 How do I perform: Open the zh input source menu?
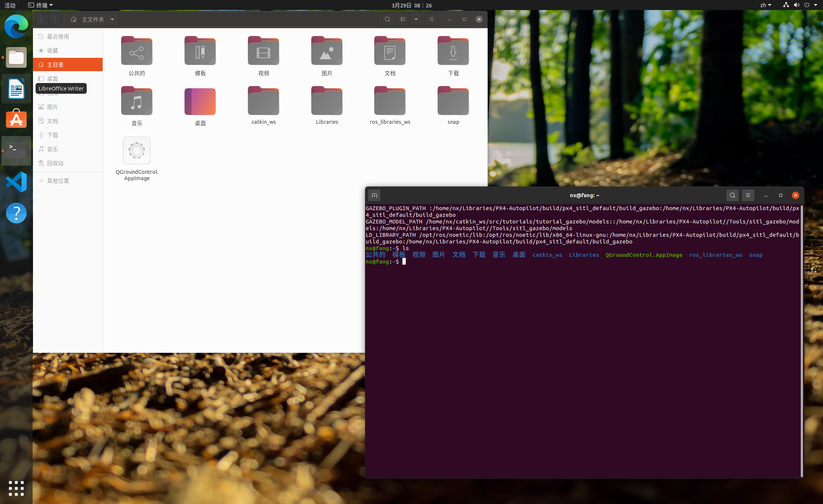pyautogui.click(x=766, y=5)
